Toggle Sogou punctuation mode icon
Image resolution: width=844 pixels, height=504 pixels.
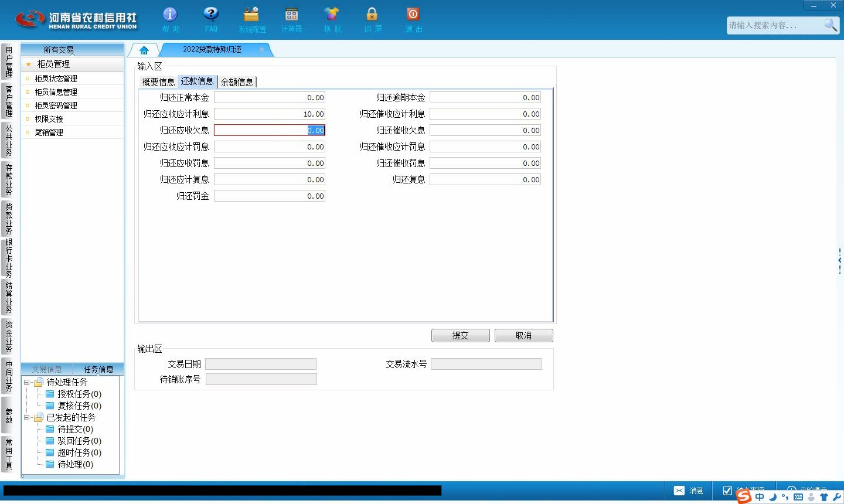coord(785,497)
